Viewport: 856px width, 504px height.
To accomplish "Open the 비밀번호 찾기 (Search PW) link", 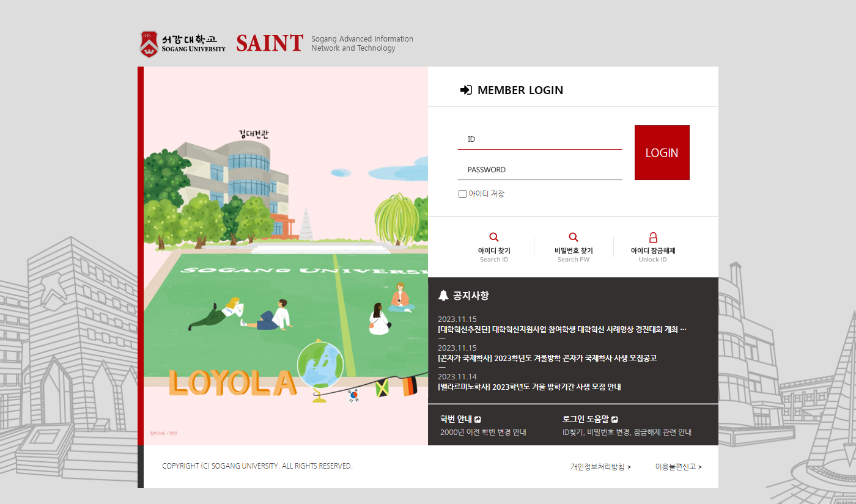I will tap(574, 247).
